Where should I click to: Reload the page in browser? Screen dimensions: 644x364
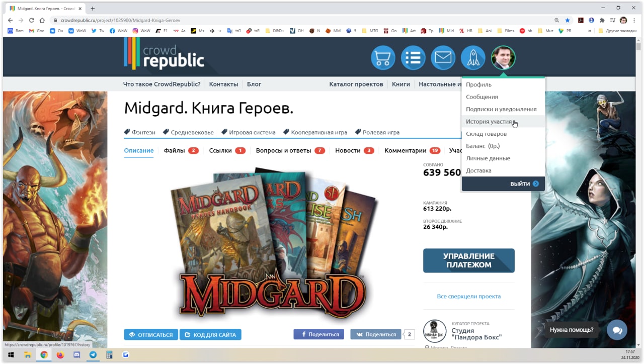coord(31,20)
